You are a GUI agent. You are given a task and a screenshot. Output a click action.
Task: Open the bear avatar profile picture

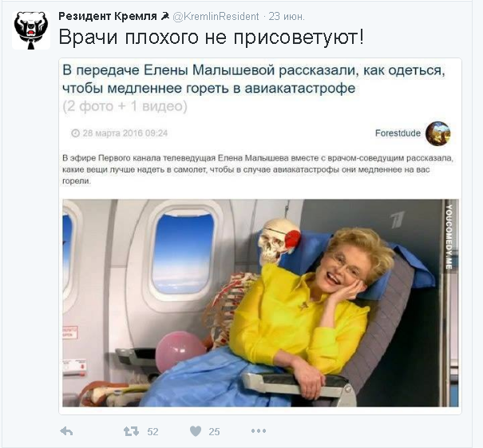click(31, 30)
